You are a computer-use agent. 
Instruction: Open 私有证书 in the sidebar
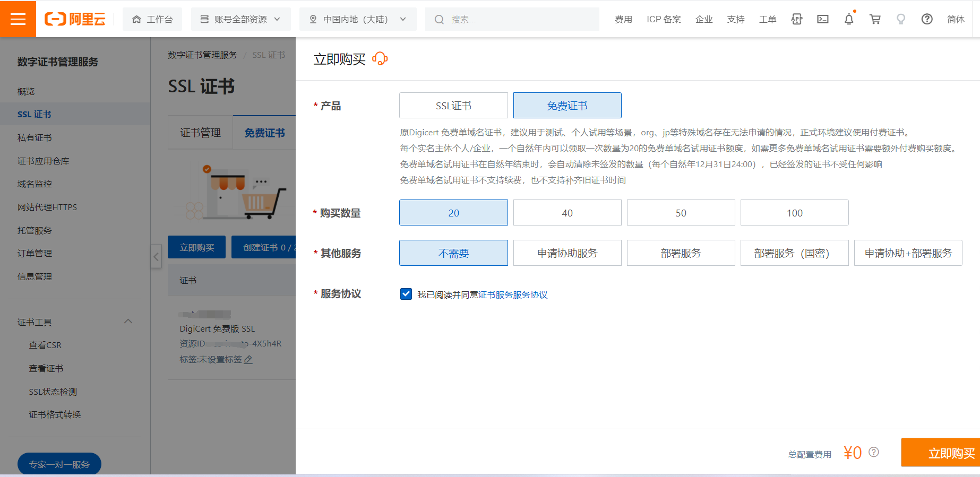(x=35, y=137)
